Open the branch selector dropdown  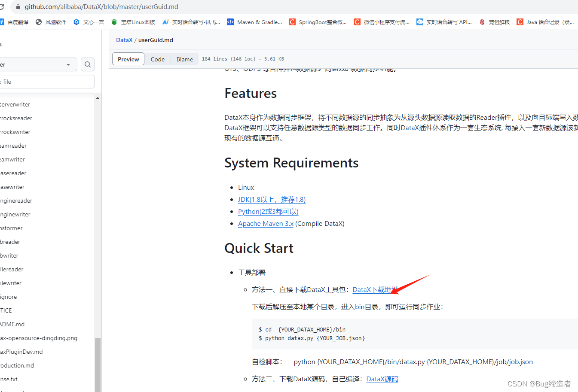[39, 64]
